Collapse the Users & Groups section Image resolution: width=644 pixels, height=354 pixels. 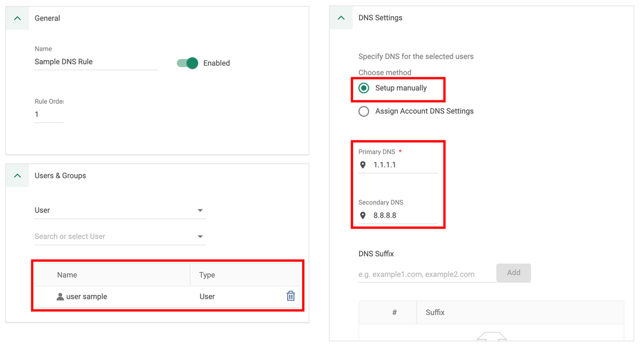17,176
